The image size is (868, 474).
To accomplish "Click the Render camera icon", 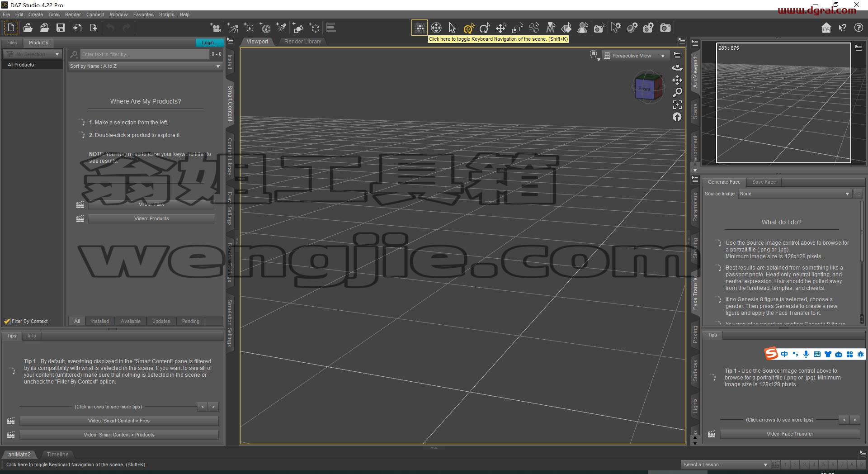I will tap(665, 28).
